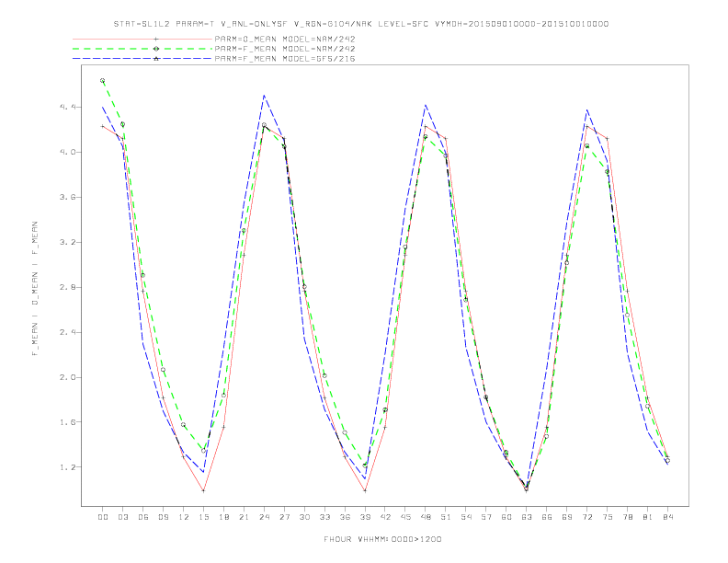This screenshot has width=728, height=563.
Task: Click forecast hour label 72 on x-axis
Action: (587, 517)
